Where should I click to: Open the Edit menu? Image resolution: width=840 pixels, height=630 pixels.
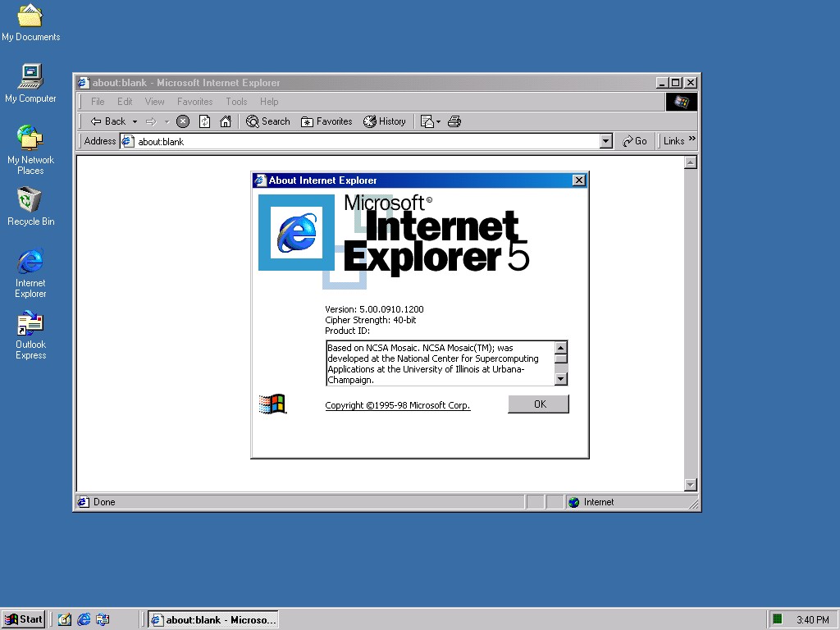125,102
